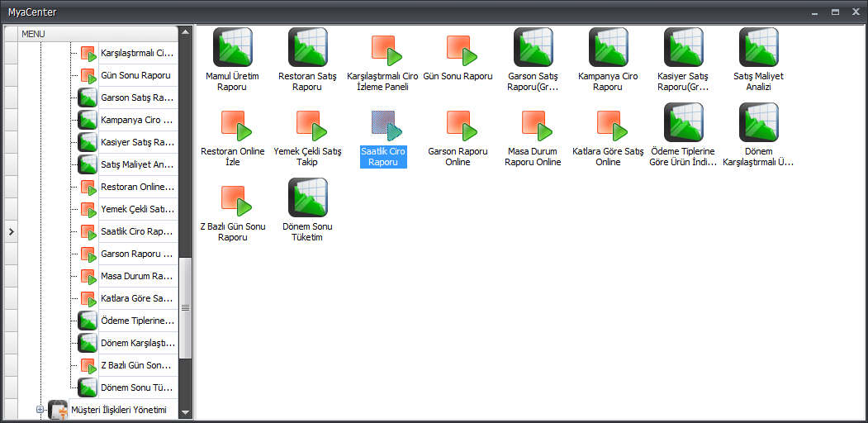Click the row indicator arrow beside Saatlik Ciro
This screenshot has height=423, width=868.
click(x=11, y=231)
